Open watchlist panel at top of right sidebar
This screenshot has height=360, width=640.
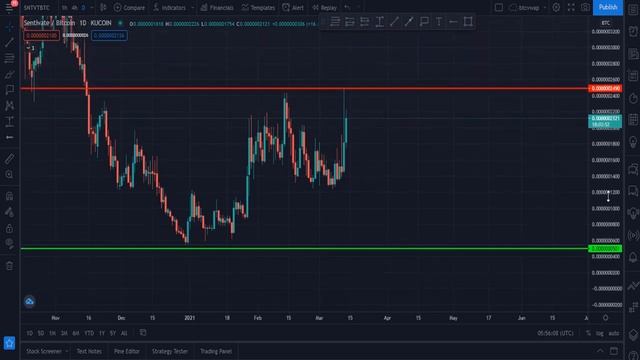pos(633,9)
